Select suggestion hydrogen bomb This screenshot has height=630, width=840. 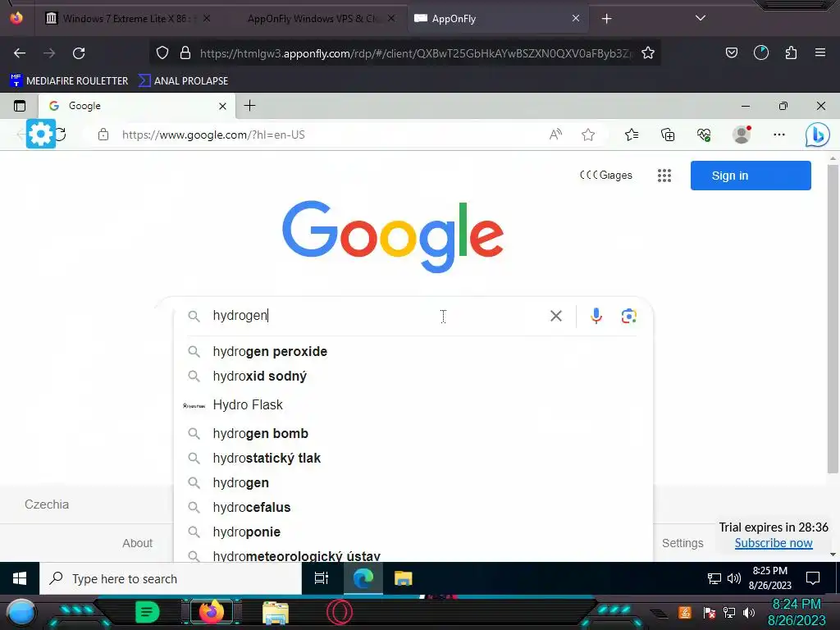(413, 433)
